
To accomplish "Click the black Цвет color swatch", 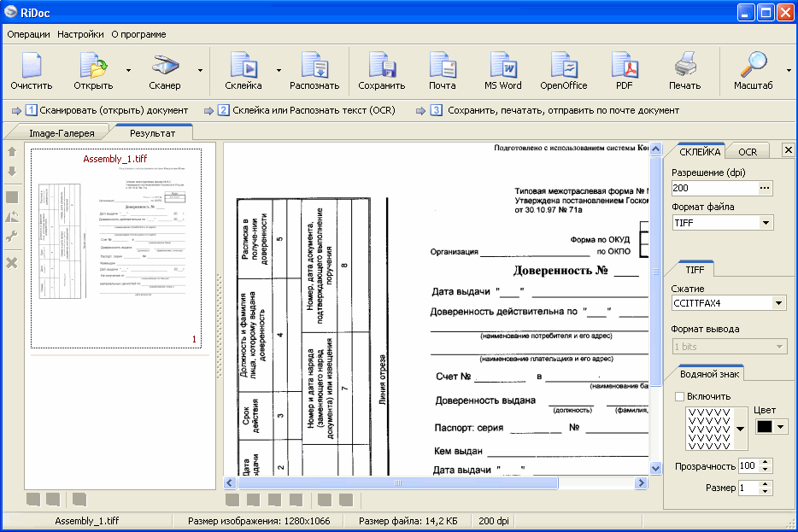I will click(x=764, y=426).
